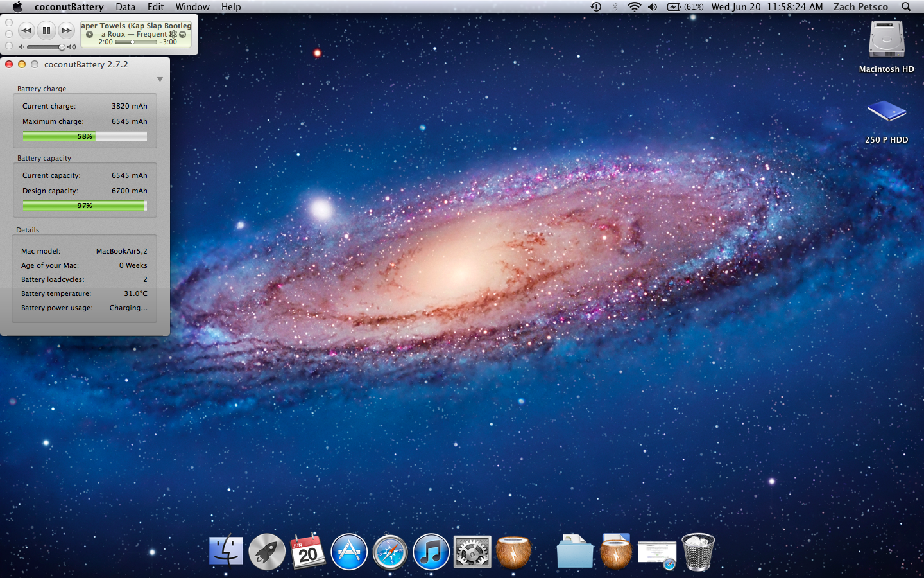Click the scrolling song title in mini player
The height and width of the screenshot is (578, 924).
tap(136, 26)
